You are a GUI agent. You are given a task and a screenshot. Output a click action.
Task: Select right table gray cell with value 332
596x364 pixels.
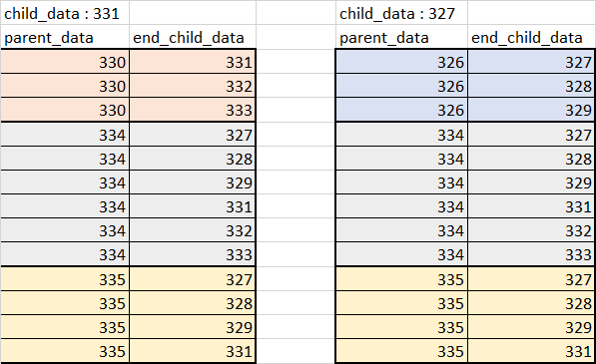[531, 230]
